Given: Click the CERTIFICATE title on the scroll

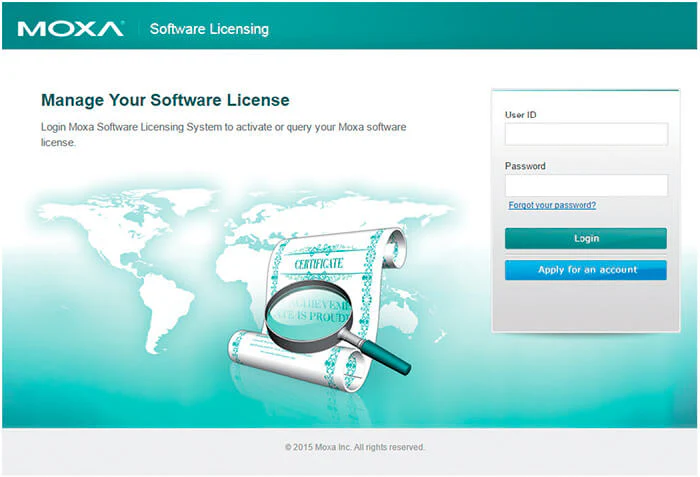Looking at the screenshot, I should (319, 264).
